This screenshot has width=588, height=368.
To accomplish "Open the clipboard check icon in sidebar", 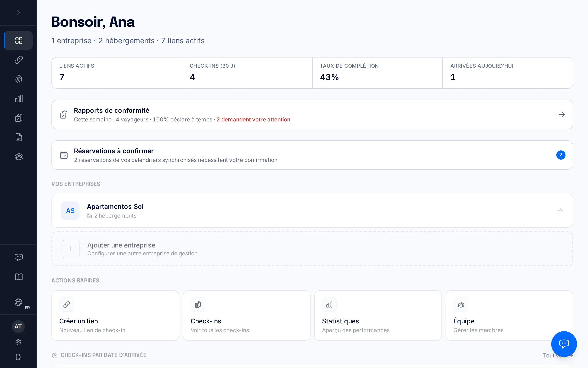I will [18, 118].
